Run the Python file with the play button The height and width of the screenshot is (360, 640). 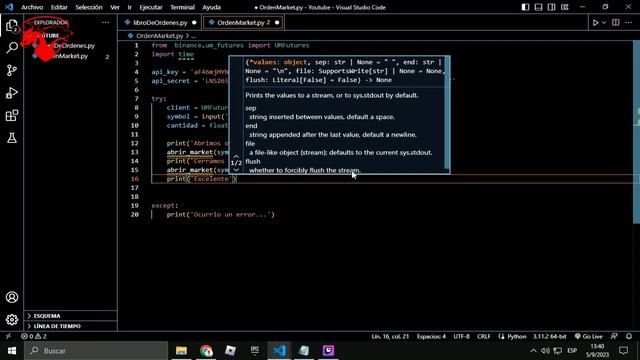tap(596, 23)
